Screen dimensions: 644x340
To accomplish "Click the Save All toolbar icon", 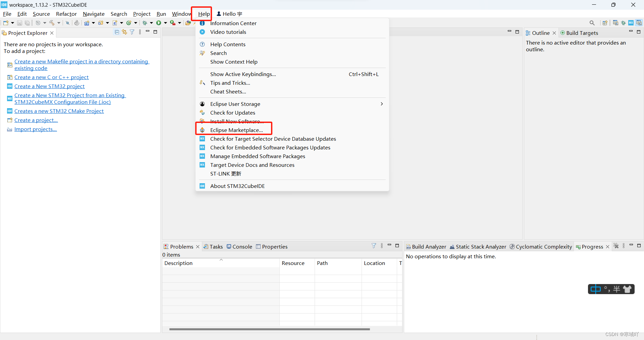I will click(27, 23).
